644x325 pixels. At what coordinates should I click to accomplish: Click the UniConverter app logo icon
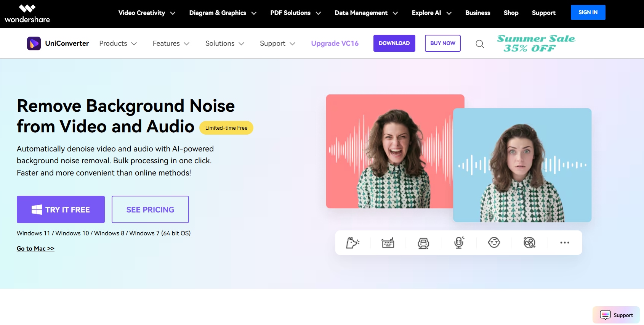click(x=34, y=43)
